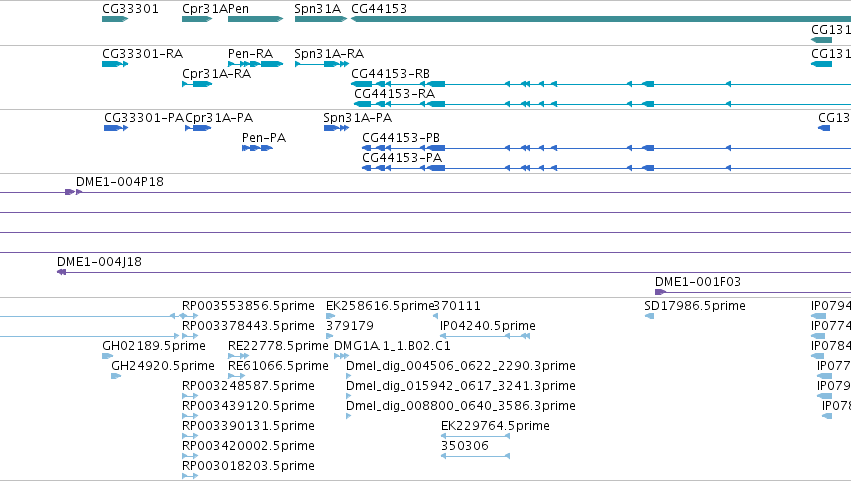Screen dimensions: 851x481
Task: Click the Spn31A teal gene glyph
Action: tap(321, 19)
